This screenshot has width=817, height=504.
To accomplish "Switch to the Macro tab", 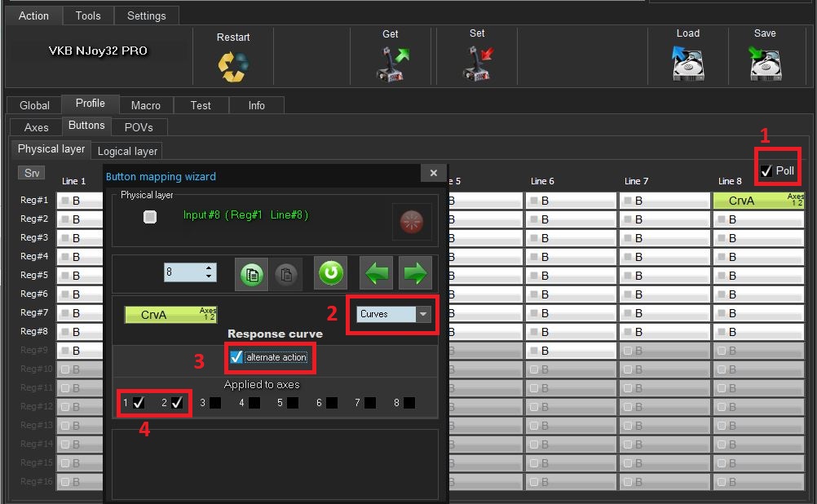I will pyautogui.click(x=145, y=105).
